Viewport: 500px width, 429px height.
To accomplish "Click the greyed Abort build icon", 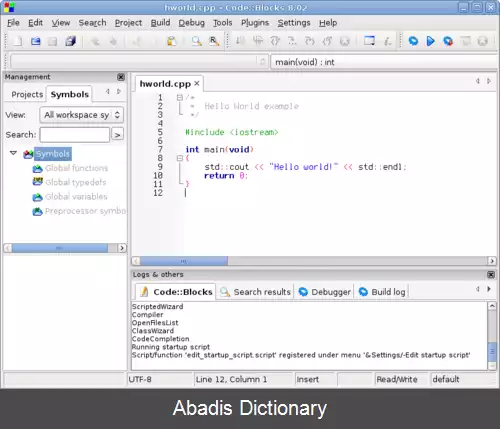I will coord(483,41).
